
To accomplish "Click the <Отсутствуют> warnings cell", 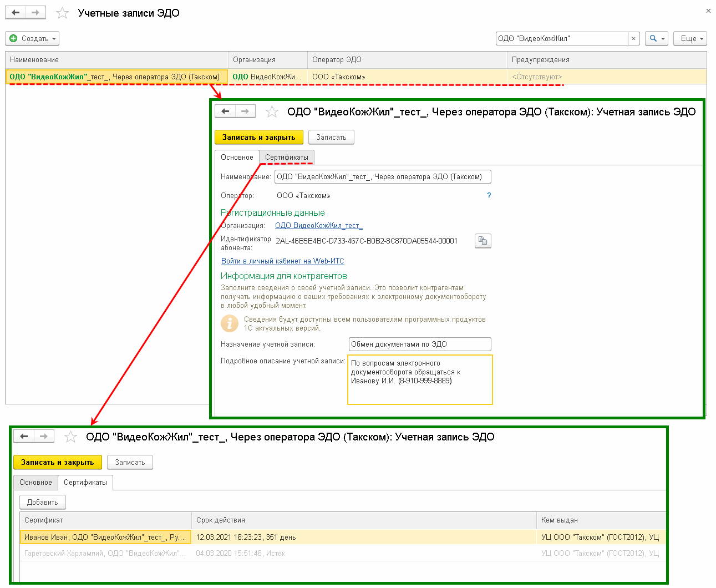I will click(x=607, y=77).
